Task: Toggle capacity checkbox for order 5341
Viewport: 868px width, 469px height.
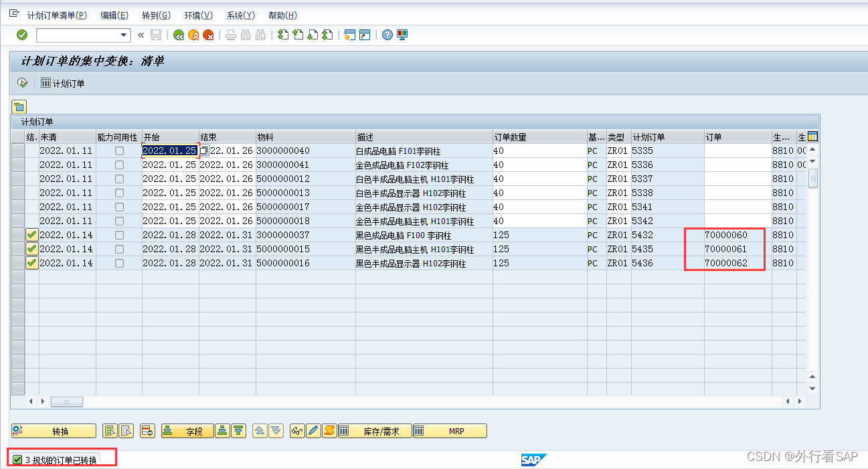Action: [119, 207]
